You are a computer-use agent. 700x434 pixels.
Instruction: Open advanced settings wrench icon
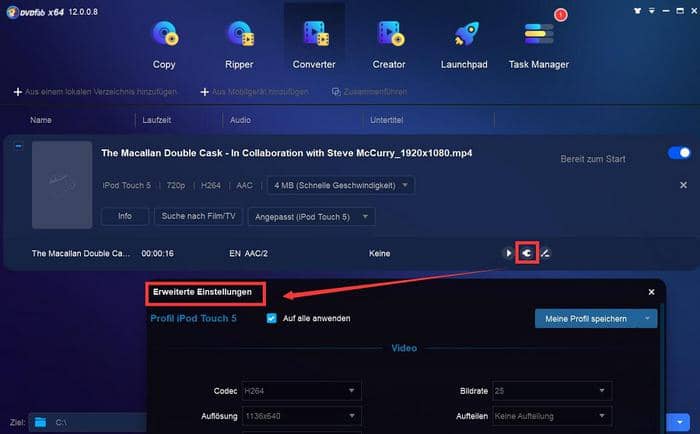(x=527, y=253)
